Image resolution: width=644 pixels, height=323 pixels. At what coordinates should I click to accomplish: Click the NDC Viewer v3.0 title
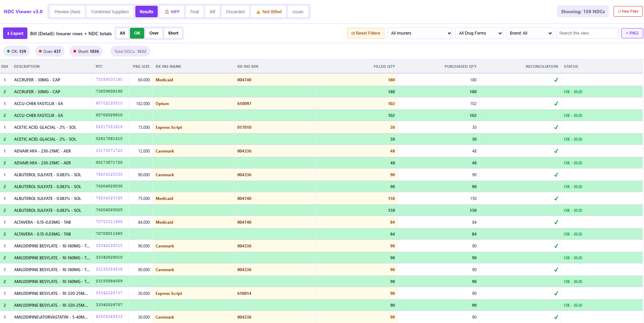click(23, 12)
